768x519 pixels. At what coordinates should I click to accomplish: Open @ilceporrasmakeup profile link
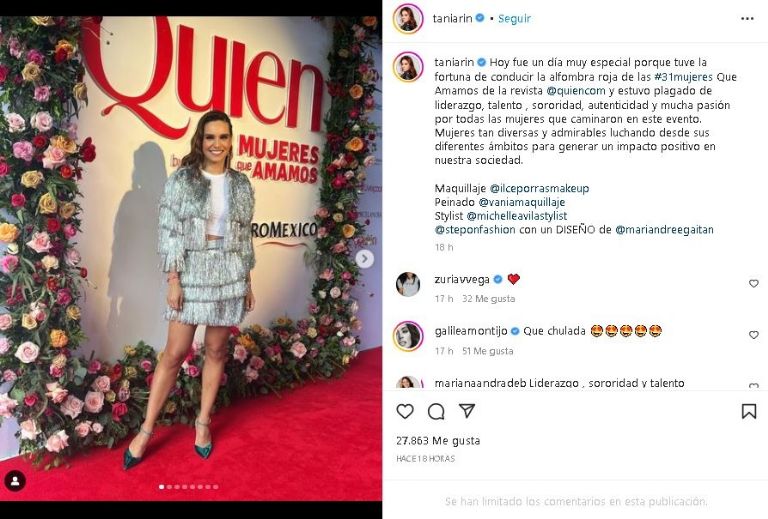point(539,189)
